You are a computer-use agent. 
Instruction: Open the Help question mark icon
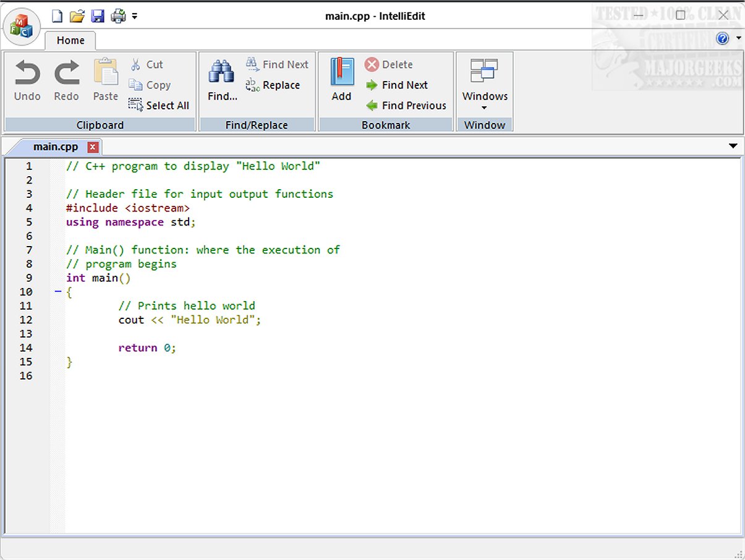pyautogui.click(x=722, y=38)
